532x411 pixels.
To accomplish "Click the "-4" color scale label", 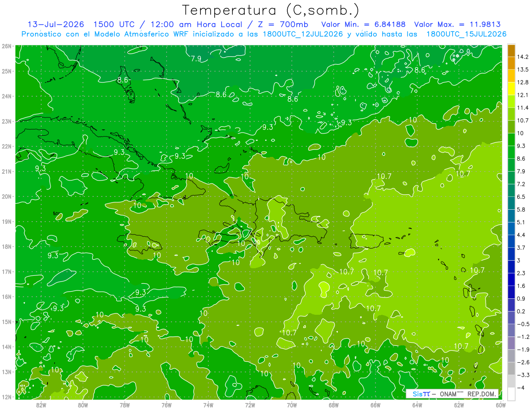I will tap(520, 388).
